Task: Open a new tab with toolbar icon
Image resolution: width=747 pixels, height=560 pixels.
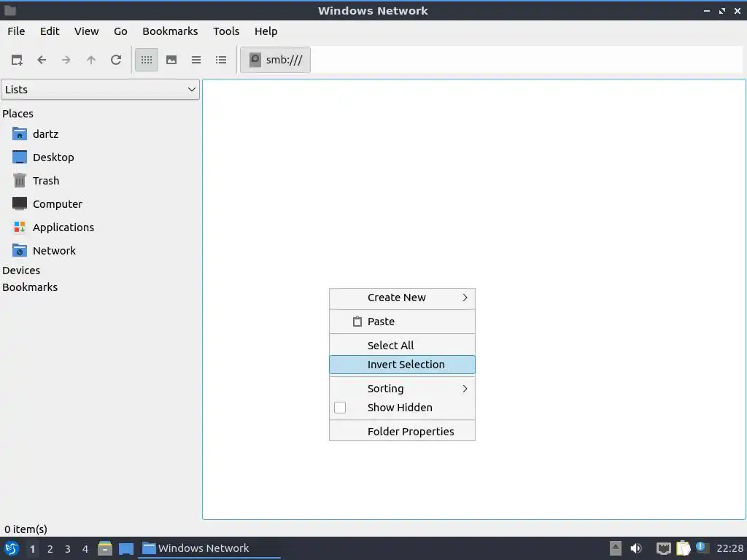Action: tap(17, 60)
